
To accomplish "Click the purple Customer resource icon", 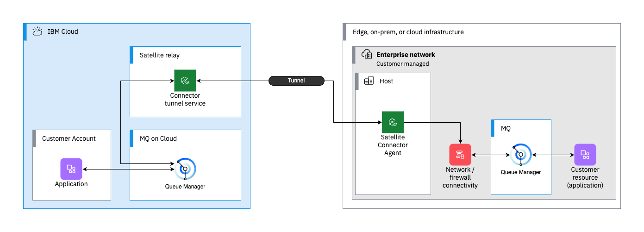I will (x=585, y=155).
